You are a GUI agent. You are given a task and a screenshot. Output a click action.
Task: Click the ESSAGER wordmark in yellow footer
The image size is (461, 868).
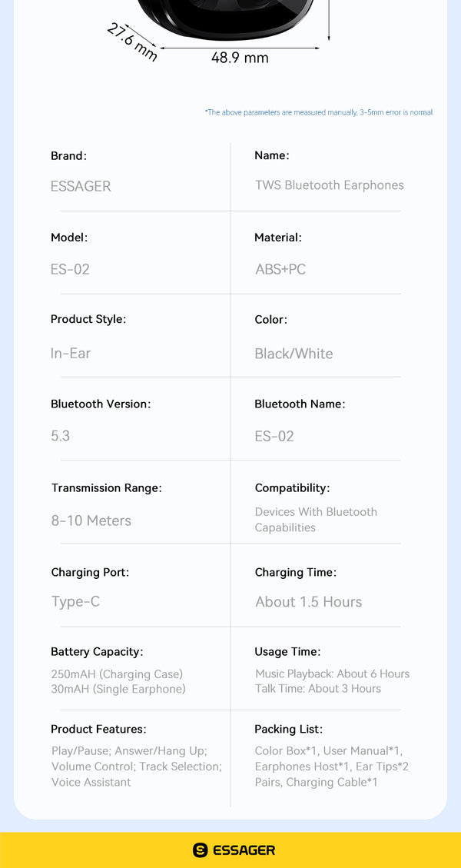point(244,850)
